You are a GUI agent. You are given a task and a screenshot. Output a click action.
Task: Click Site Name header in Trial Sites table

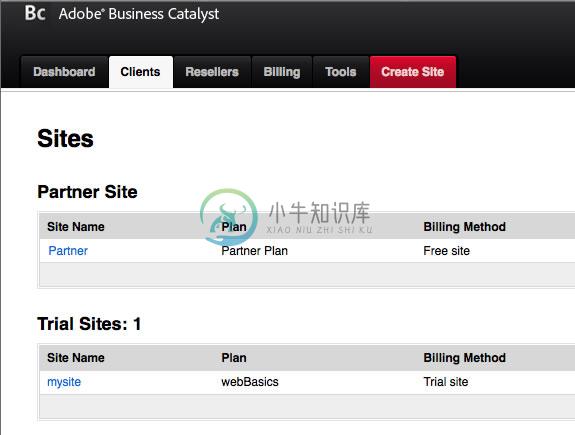pos(76,358)
